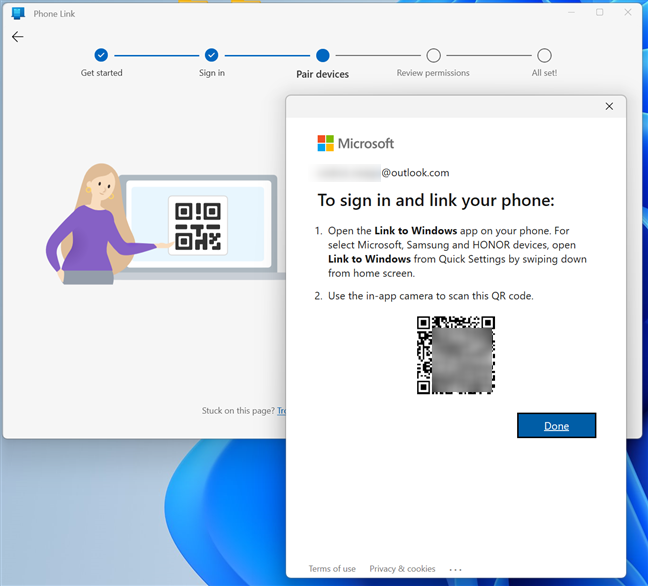Click the 'Sign in' step label
Image resolution: width=648 pixels, height=586 pixels.
click(x=212, y=73)
